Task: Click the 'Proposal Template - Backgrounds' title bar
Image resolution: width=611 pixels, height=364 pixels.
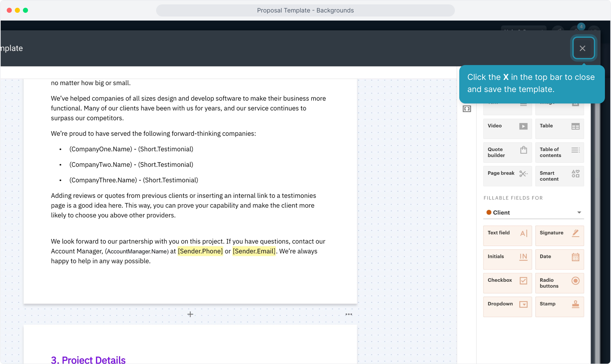Action: (305, 10)
